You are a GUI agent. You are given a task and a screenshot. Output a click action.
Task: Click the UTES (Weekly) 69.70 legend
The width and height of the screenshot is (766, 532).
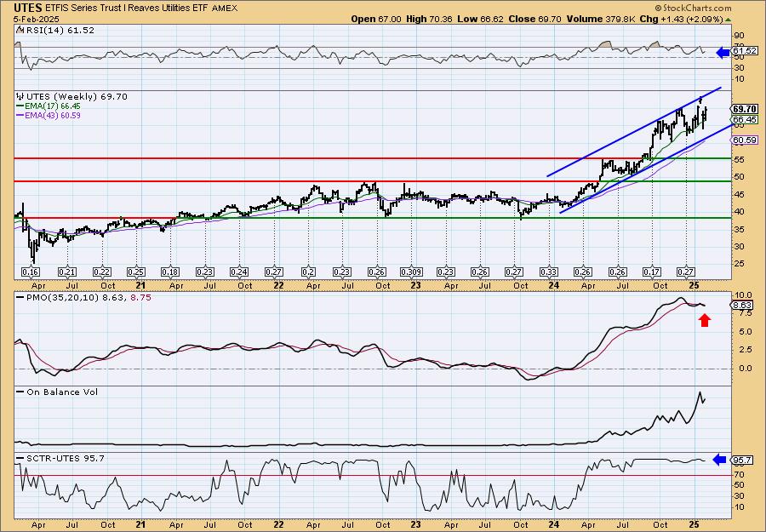pos(77,97)
